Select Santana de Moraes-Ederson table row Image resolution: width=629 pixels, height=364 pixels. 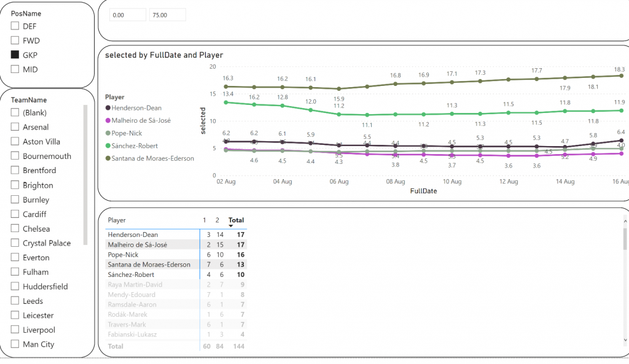coord(176,265)
